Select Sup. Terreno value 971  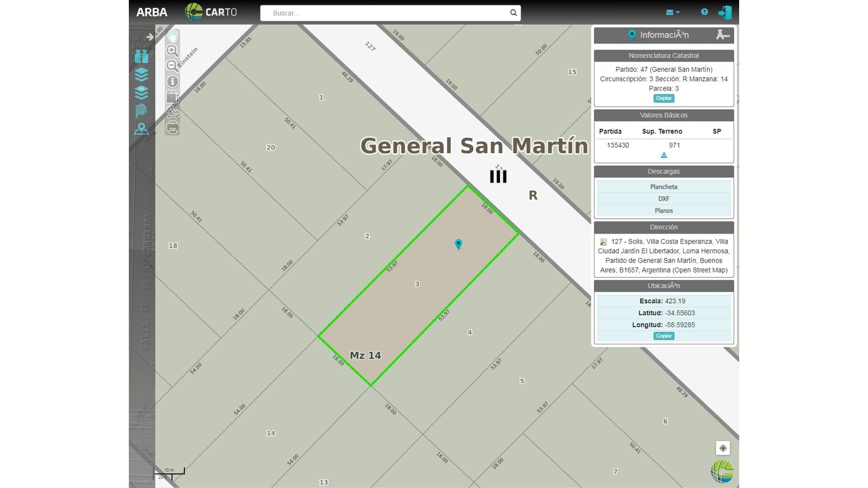[675, 145]
